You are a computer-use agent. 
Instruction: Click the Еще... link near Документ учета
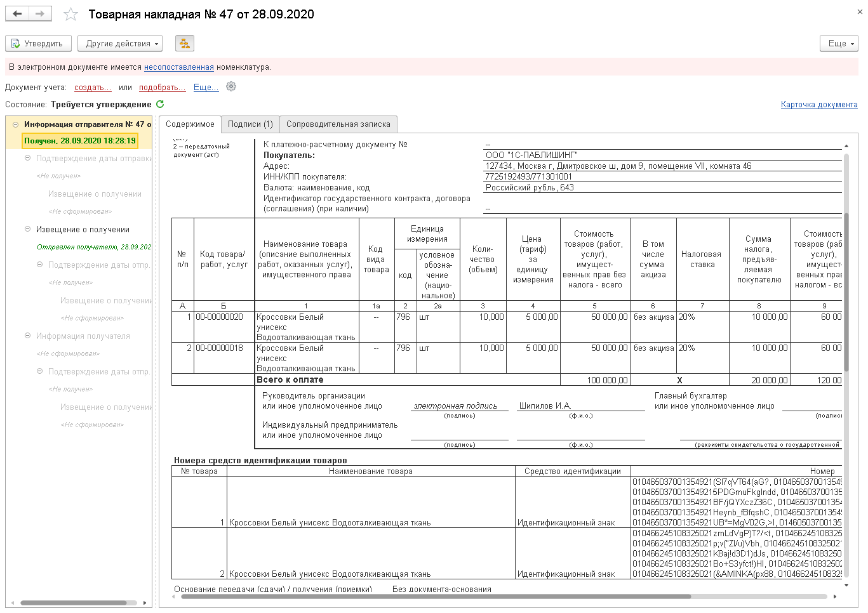[x=206, y=88]
